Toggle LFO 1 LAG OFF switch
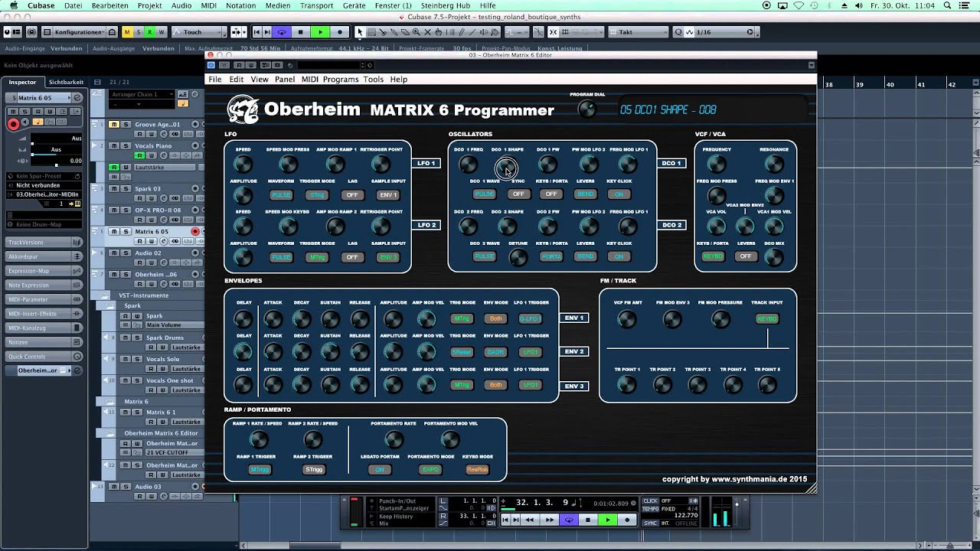980x551 pixels. pos(352,194)
